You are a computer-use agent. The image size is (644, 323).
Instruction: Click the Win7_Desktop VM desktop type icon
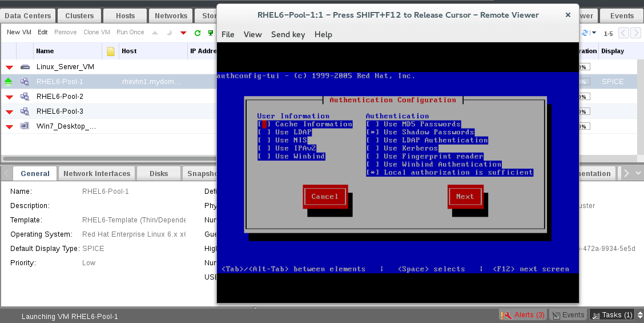(x=25, y=126)
